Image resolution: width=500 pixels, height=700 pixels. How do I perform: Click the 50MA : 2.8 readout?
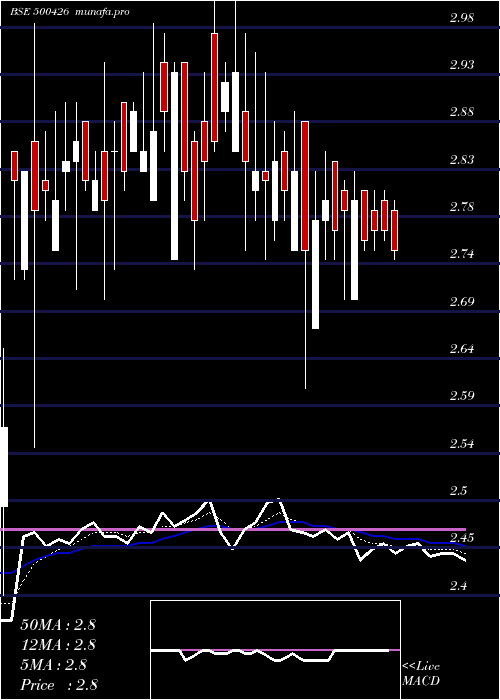(x=58, y=625)
